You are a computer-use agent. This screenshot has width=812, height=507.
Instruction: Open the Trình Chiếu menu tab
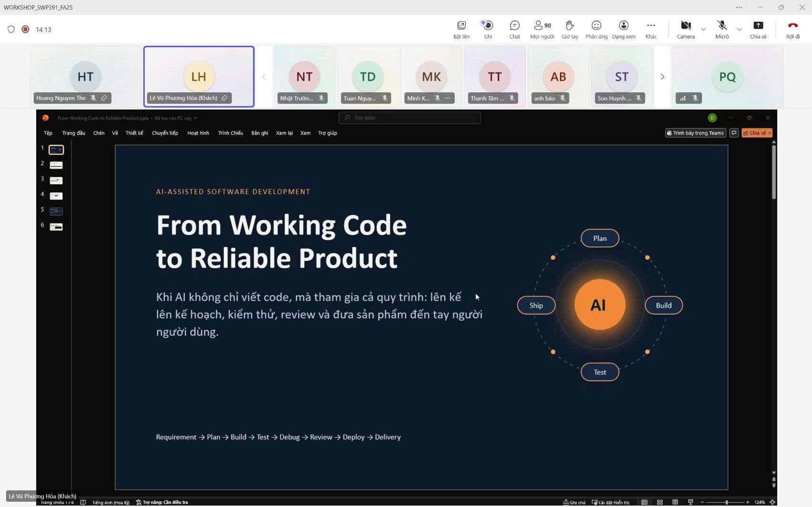point(231,133)
